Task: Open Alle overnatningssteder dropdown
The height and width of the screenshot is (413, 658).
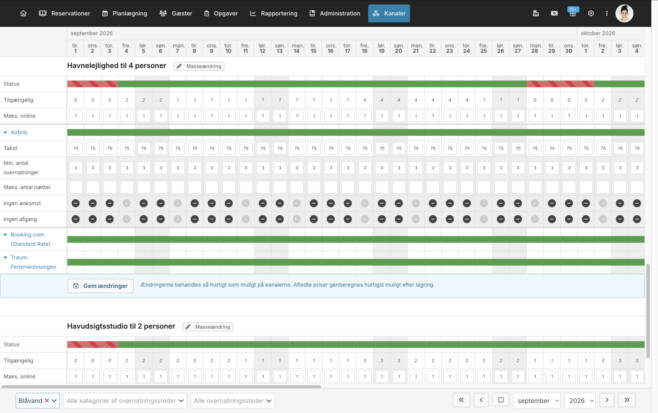Action: click(232, 400)
